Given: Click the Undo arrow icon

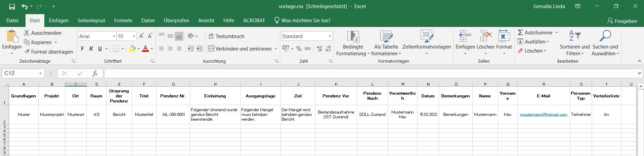Looking at the screenshot, I should [24, 6].
